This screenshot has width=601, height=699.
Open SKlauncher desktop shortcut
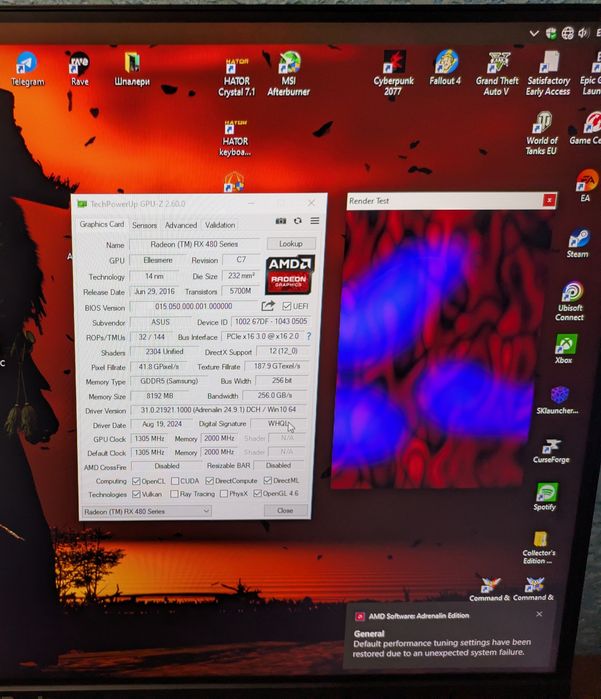pyautogui.click(x=558, y=400)
